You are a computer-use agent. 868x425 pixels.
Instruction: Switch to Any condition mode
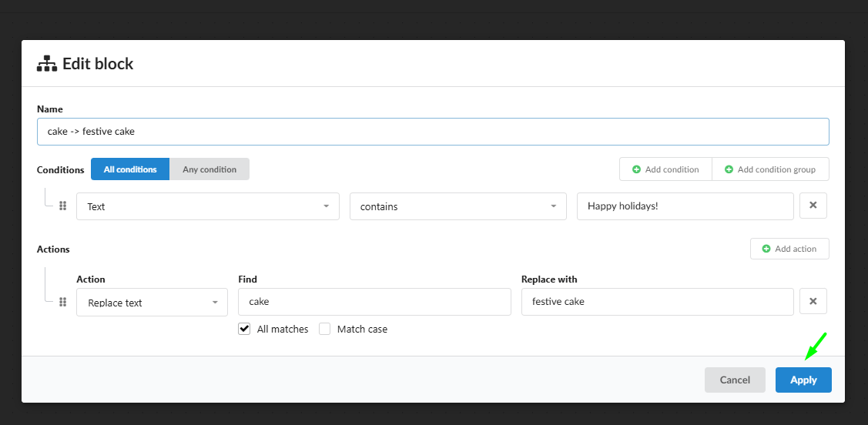(x=209, y=169)
